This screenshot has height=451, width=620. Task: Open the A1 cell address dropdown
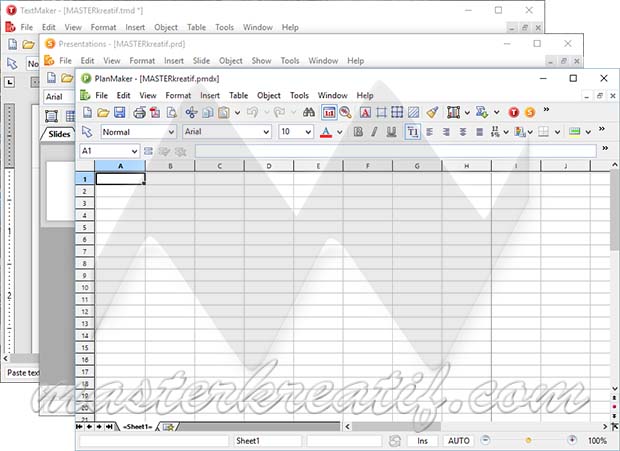tap(134, 151)
